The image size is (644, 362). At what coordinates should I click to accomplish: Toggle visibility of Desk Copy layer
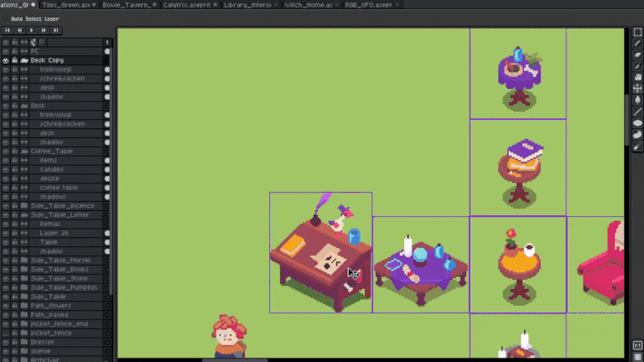(x=5, y=60)
